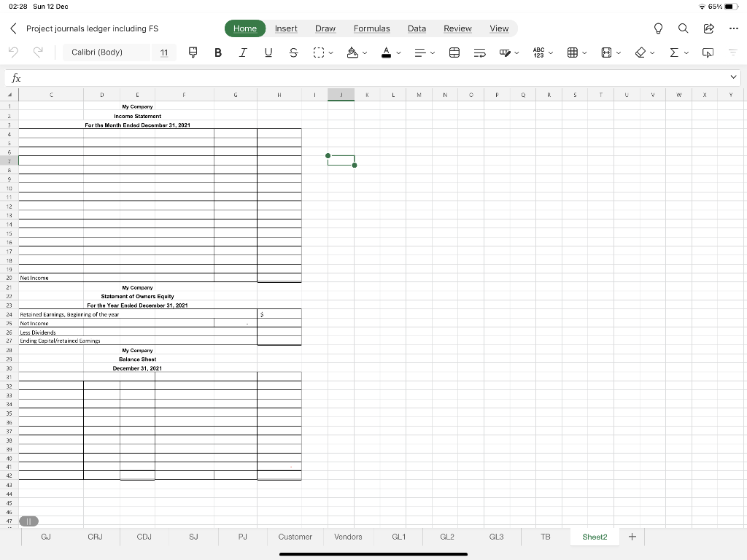Open the cell borders icon

click(x=318, y=52)
